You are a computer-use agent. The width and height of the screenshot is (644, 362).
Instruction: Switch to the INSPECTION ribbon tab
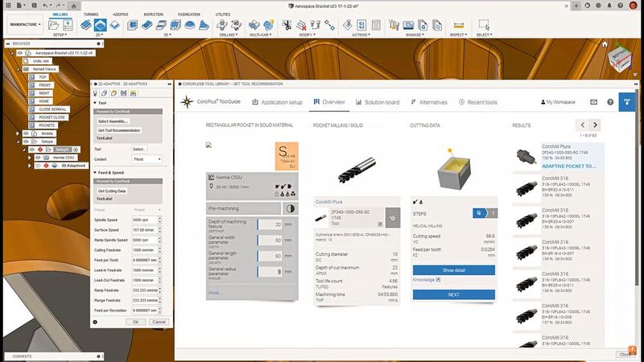click(x=153, y=14)
